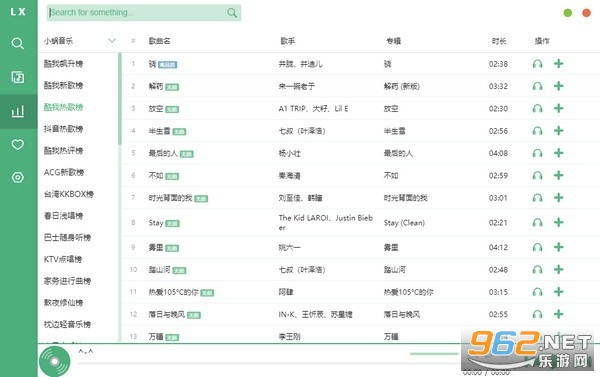
Task: Add song 12 落日与晚风 to a list
Action: coord(559,314)
